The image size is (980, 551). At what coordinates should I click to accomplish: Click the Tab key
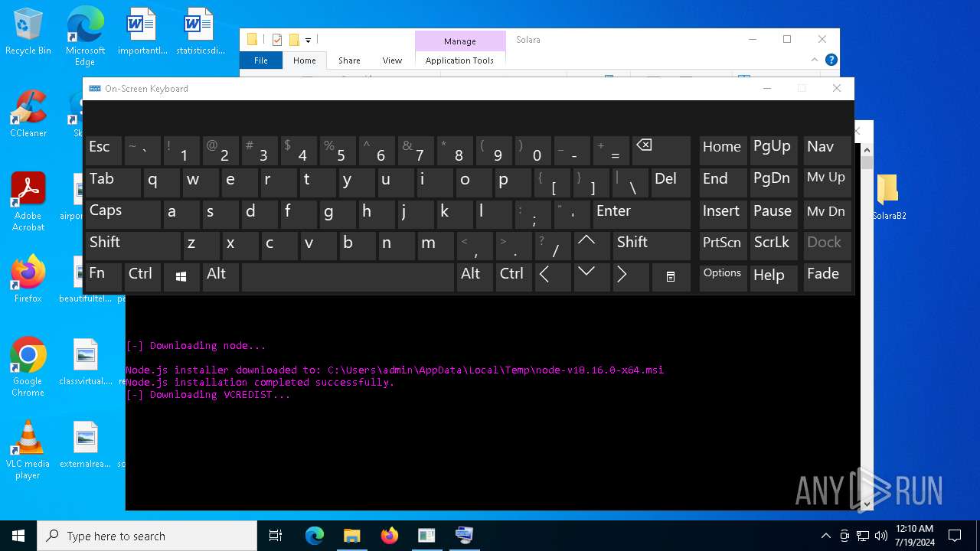[113, 183]
